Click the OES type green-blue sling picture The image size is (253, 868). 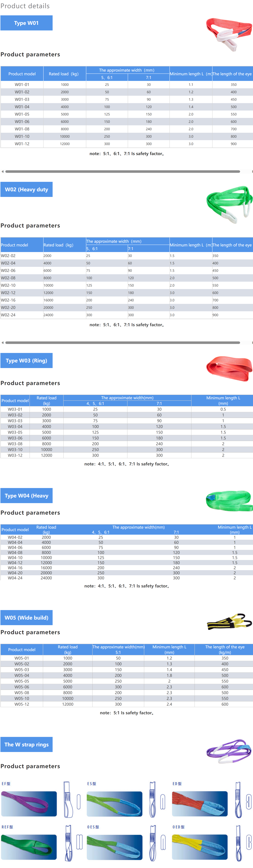click(115, 847)
